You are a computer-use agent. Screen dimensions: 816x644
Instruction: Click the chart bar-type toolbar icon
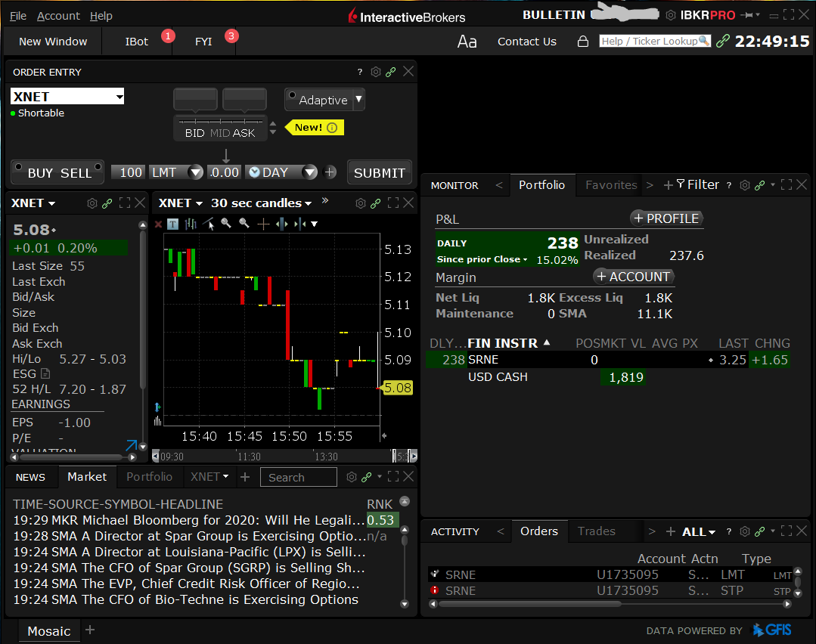191,224
